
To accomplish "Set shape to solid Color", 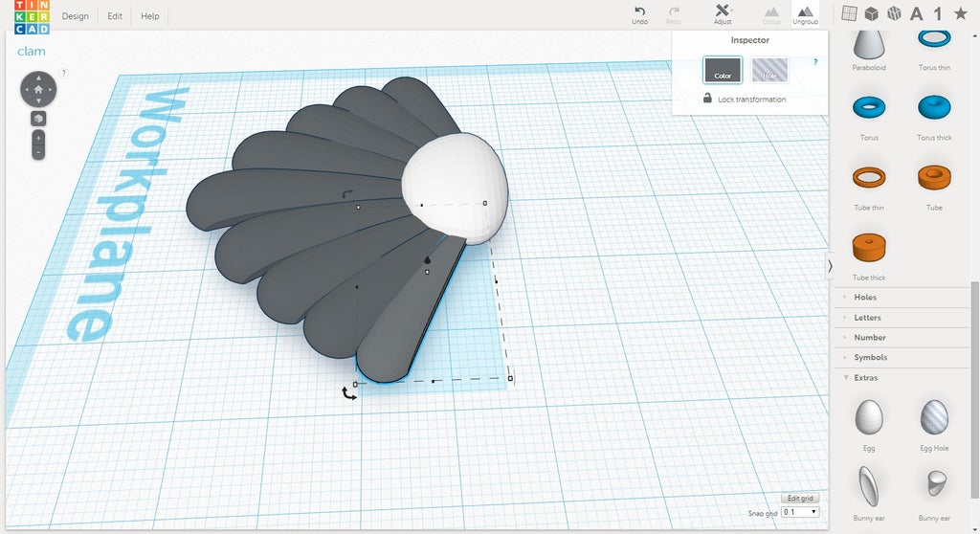I will pyautogui.click(x=723, y=70).
